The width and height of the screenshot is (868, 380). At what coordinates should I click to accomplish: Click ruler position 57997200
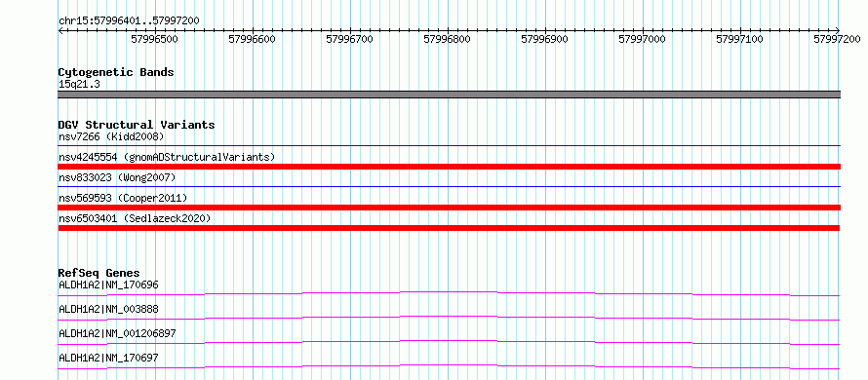(837, 39)
